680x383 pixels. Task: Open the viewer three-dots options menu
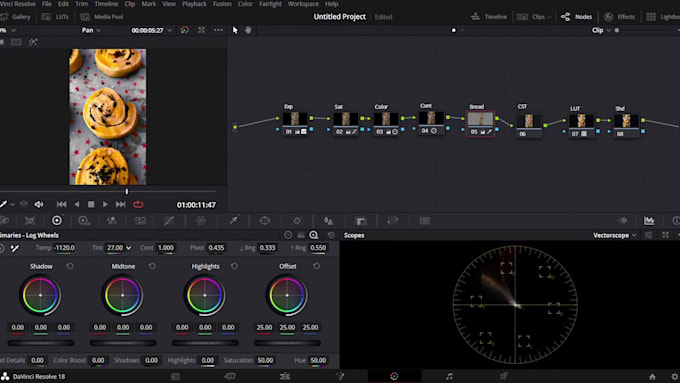click(218, 30)
